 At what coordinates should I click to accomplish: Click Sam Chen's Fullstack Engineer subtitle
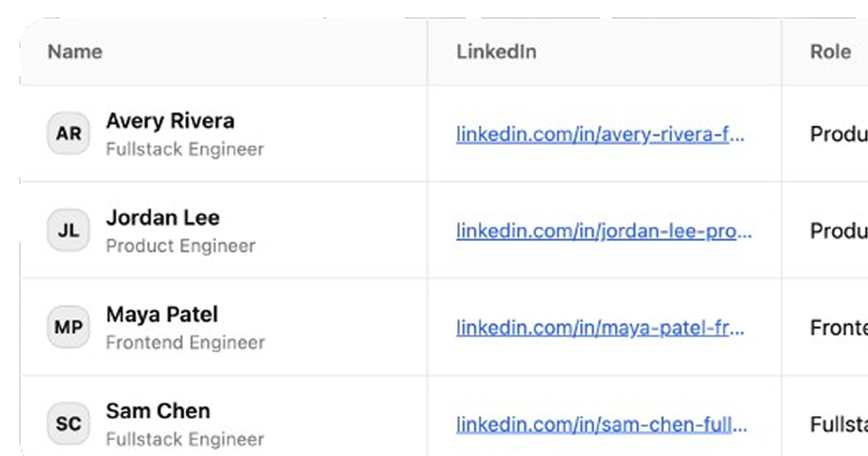point(185,440)
